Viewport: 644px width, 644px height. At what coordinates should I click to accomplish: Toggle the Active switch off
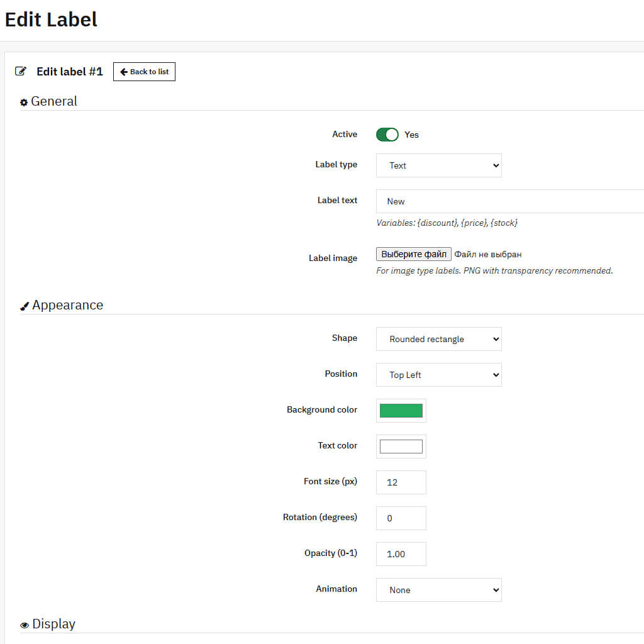pos(387,135)
